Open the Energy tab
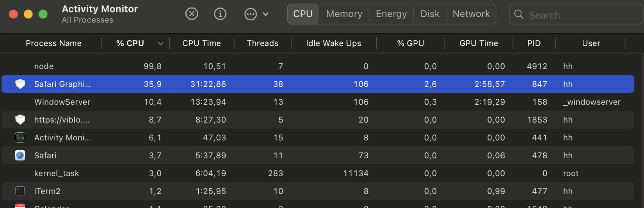 [391, 14]
